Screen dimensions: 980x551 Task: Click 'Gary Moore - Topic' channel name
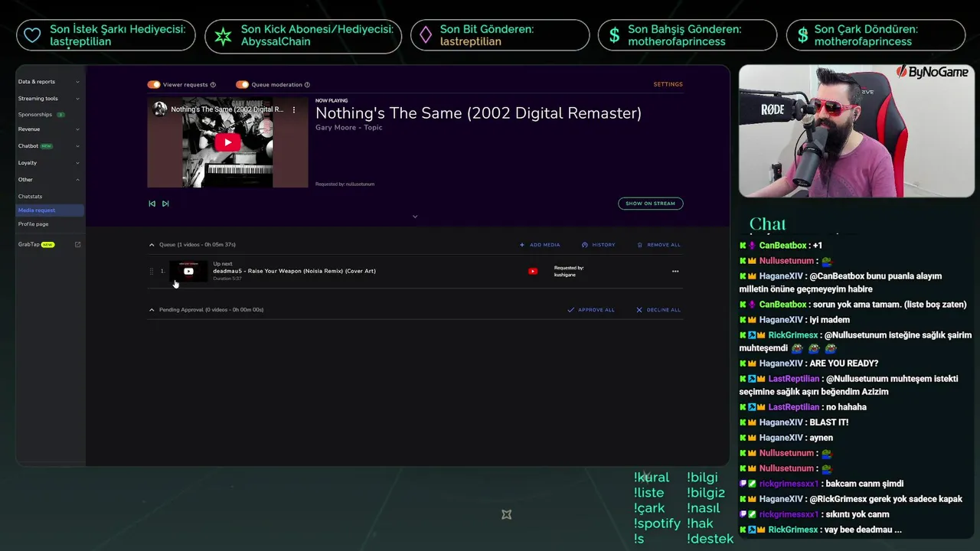(348, 128)
